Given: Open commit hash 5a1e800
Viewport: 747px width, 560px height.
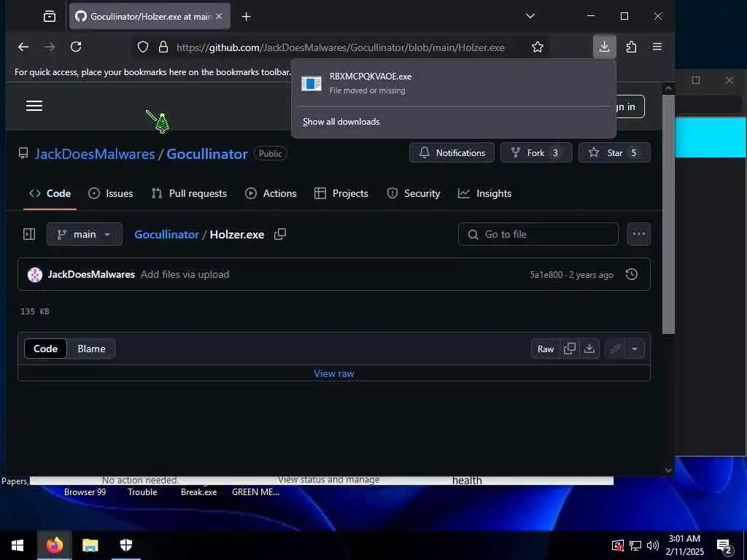Looking at the screenshot, I should tap(546, 275).
